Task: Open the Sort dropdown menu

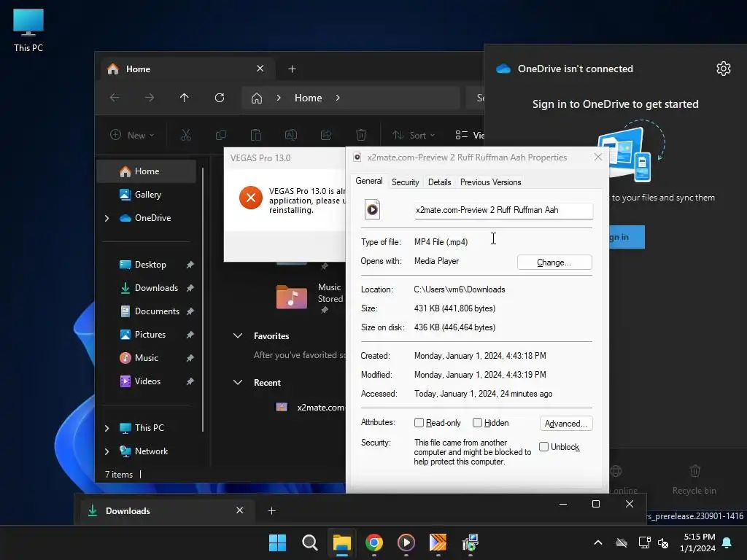Action: 414,135
